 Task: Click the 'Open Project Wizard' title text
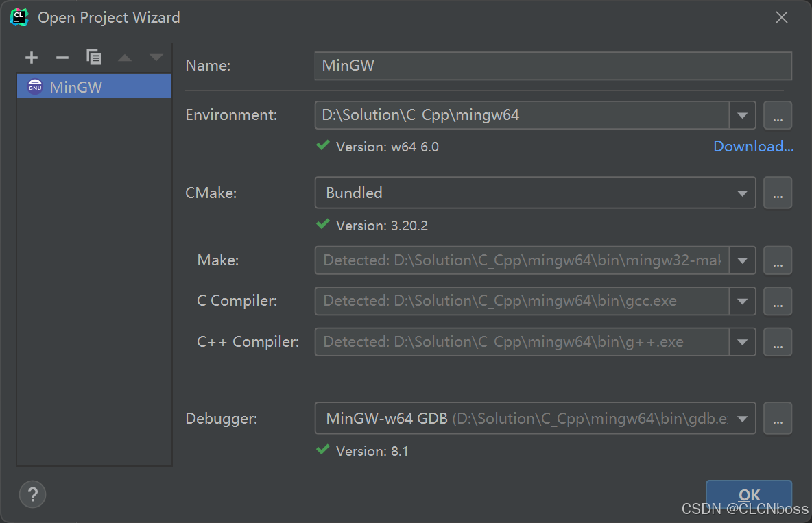(x=109, y=18)
